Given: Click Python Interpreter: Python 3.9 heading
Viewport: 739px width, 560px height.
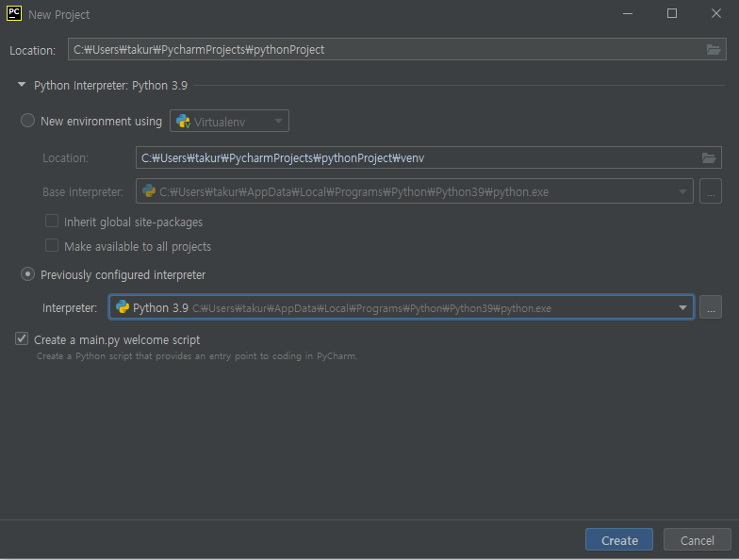Looking at the screenshot, I should 110,85.
